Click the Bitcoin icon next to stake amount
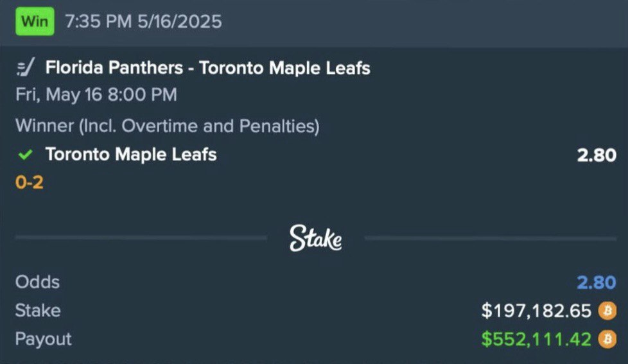Screen dimensions: 628x364 point(607,311)
